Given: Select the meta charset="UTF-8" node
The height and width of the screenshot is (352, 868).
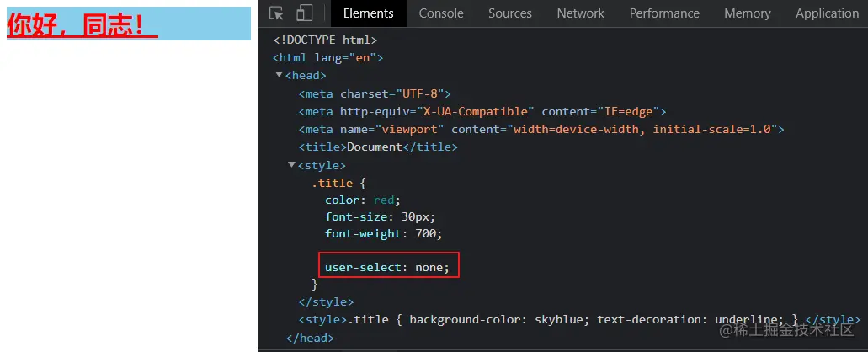Looking at the screenshot, I should [375, 93].
